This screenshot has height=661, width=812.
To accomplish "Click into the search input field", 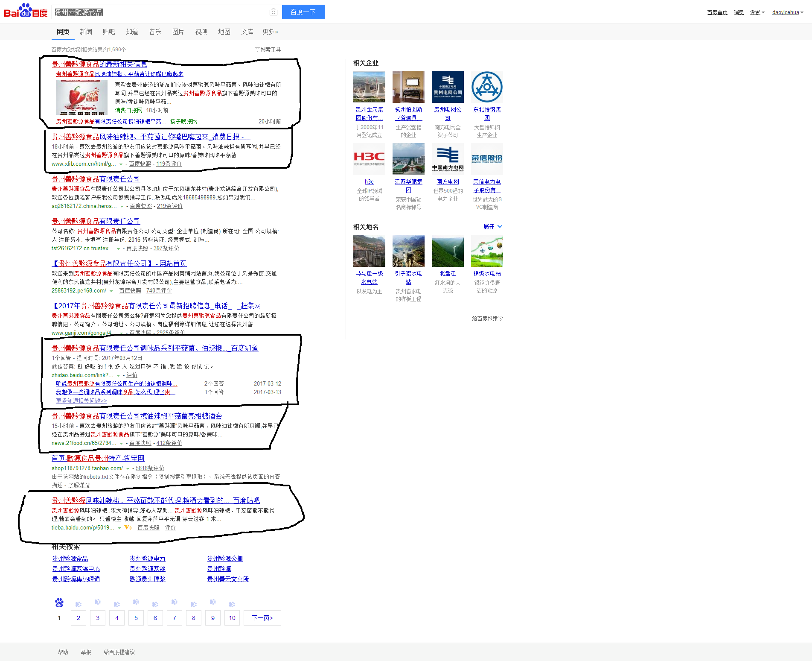I will (160, 12).
